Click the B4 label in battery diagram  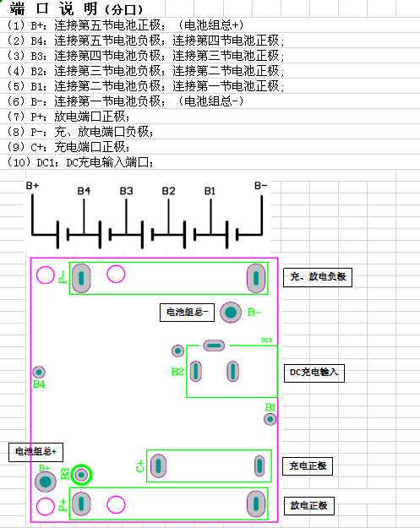(x=84, y=191)
